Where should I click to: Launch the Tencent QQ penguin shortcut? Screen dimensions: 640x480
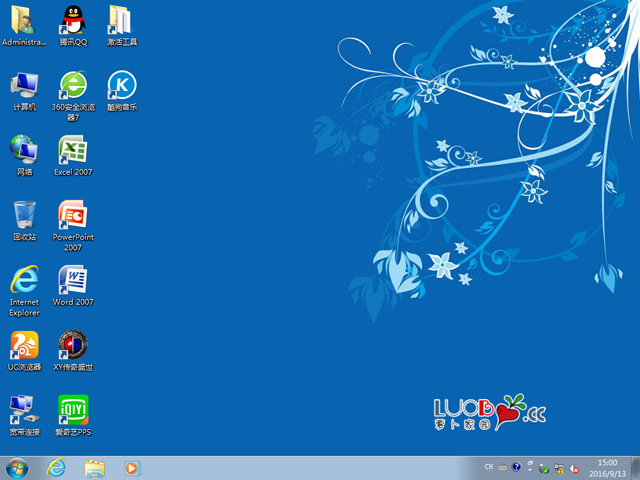click(73, 25)
